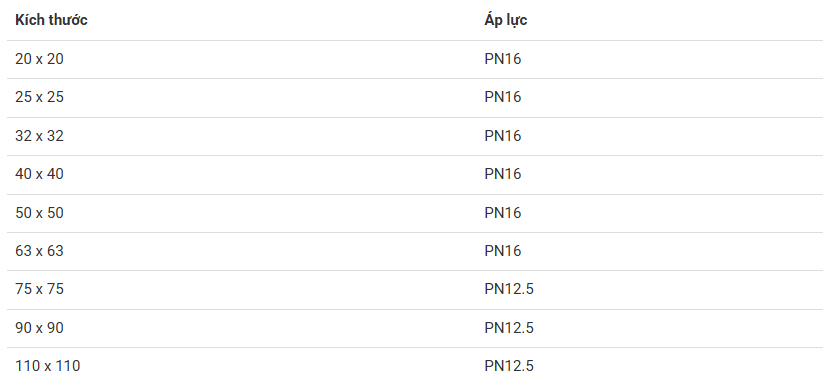
Task: Select the 25 x 25 size cell
Action: click(39, 97)
